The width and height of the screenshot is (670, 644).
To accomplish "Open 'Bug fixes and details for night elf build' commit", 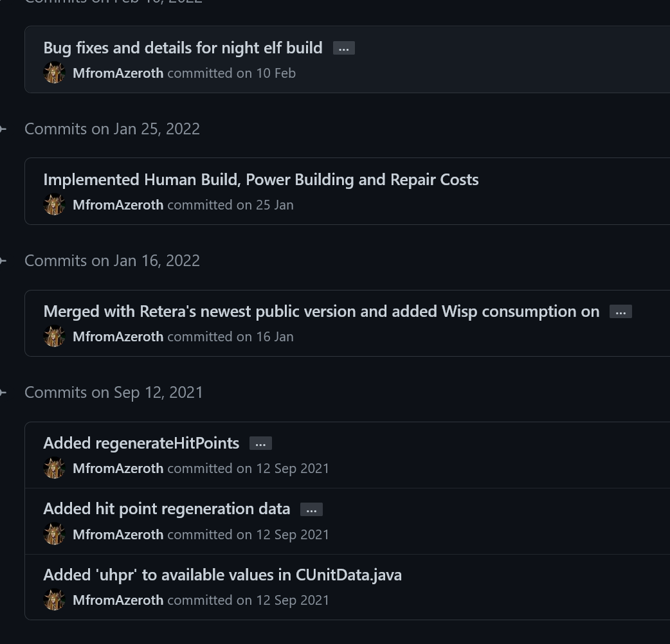I will pyautogui.click(x=183, y=48).
